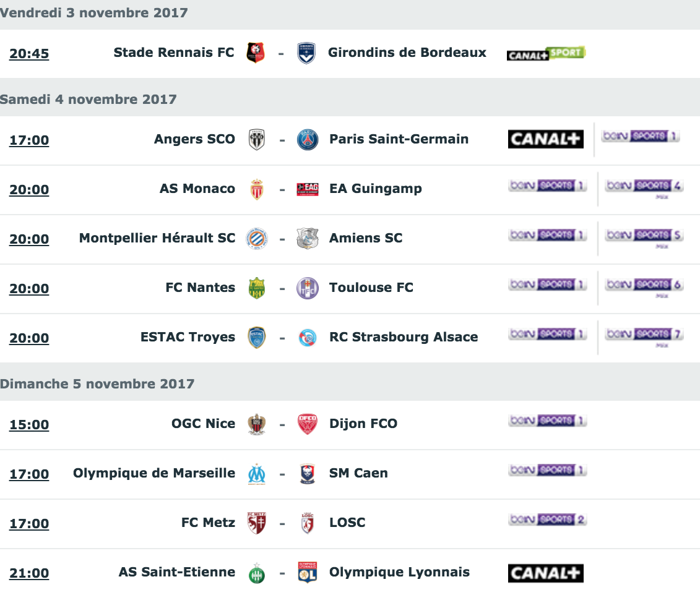The image size is (700, 595).
Task: Open the EA Guingamp badge
Action: click(308, 189)
